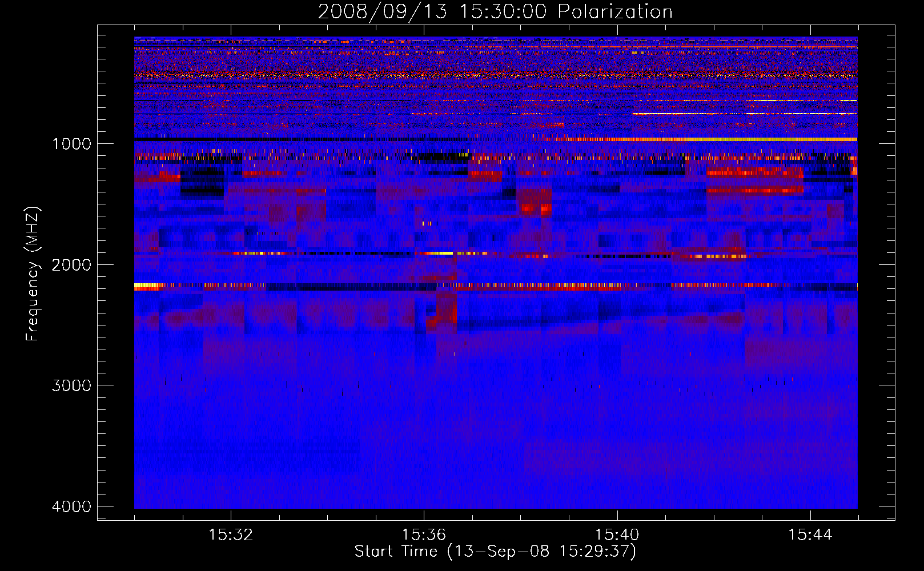The image size is (924, 571).
Task: Click the 1000 frequency tick label
Action: pos(72,144)
